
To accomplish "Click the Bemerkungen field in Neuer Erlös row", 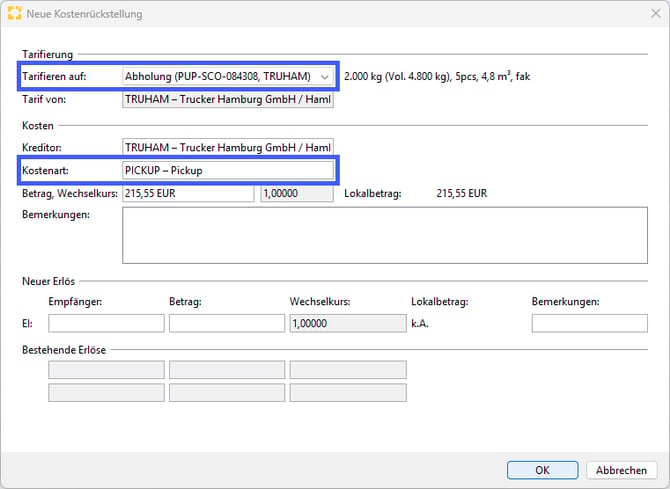I will [x=590, y=324].
